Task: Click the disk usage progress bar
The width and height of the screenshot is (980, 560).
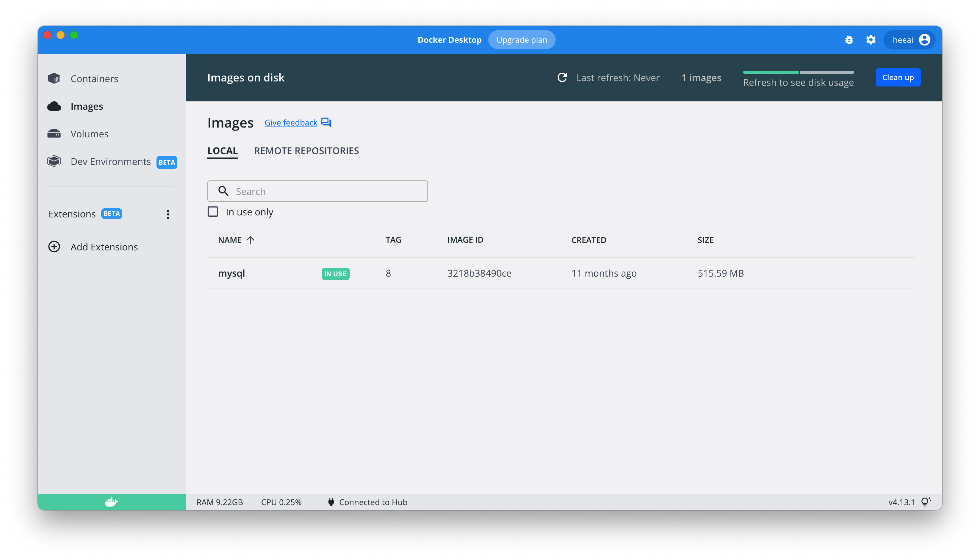Action: click(x=798, y=72)
